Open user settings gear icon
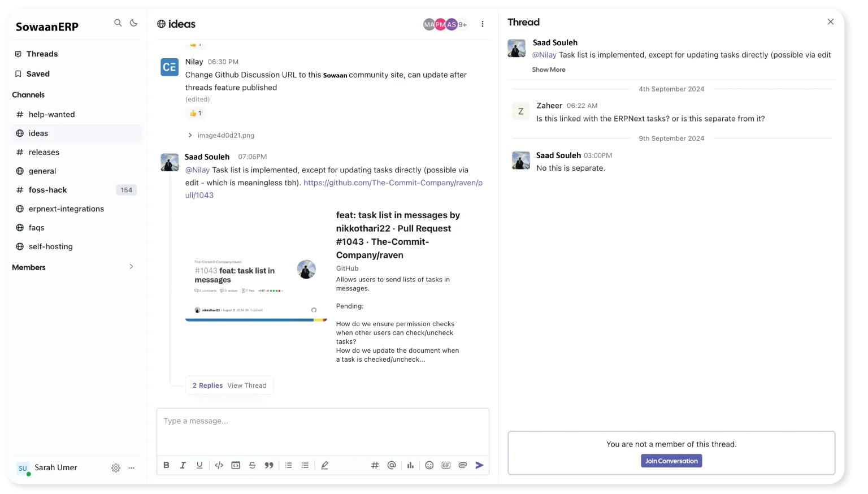This screenshot has height=494, width=868. click(116, 468)
